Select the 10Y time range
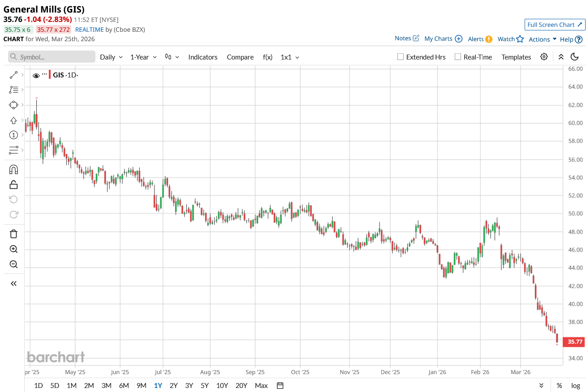Screen dimensions: 586x392 [222, 385]
